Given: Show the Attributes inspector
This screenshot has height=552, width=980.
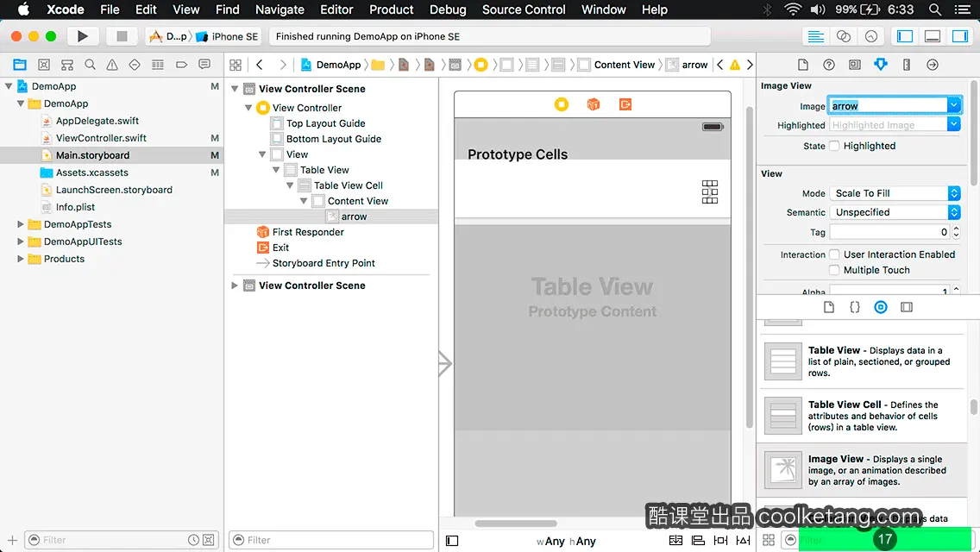Looking at the screenshot, I should click(x=881, y=65).
